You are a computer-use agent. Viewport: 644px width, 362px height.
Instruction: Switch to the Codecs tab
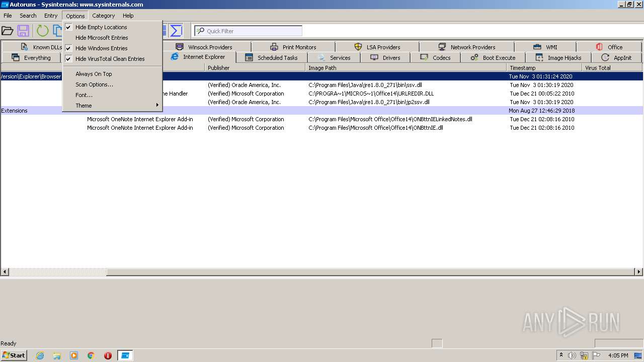point(435,58)
